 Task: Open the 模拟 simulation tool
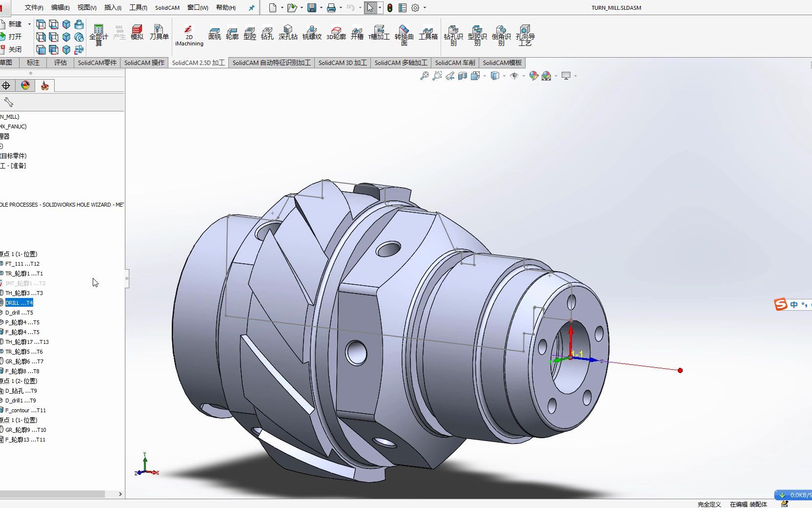click(137, 32)
